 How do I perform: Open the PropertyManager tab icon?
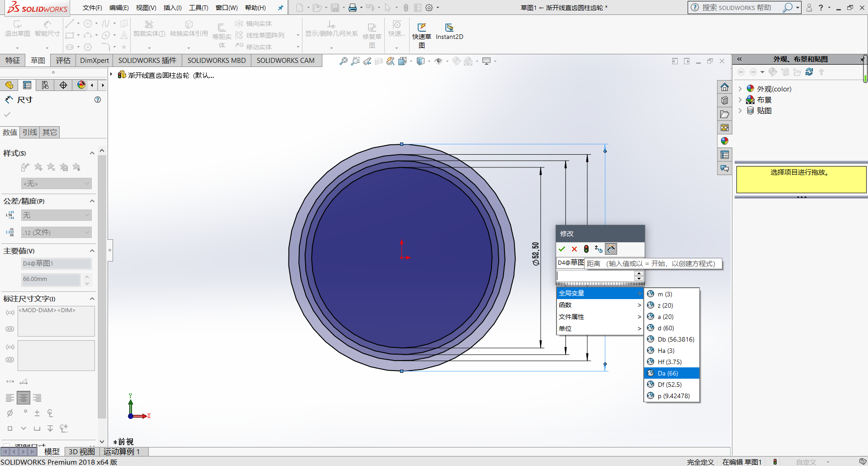27,85
